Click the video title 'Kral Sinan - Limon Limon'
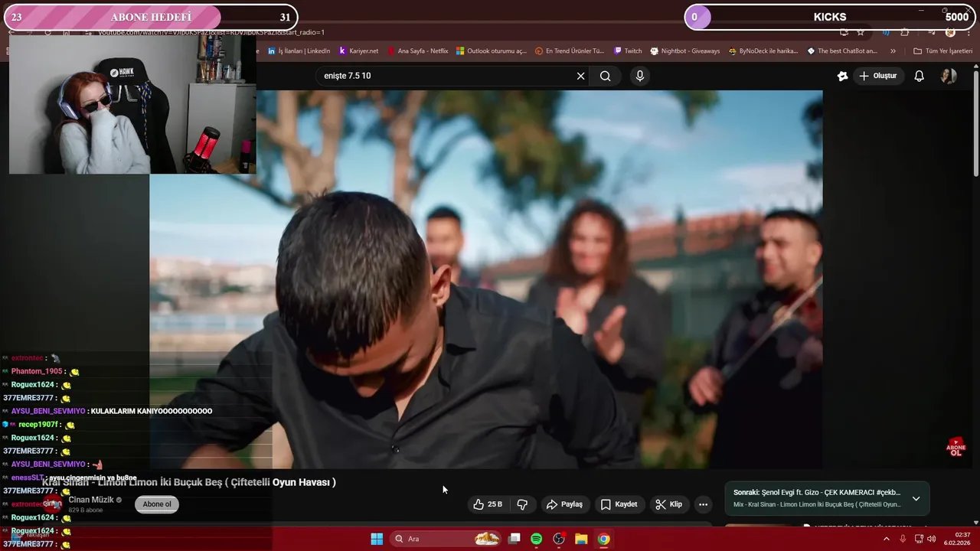 [189, 482]
